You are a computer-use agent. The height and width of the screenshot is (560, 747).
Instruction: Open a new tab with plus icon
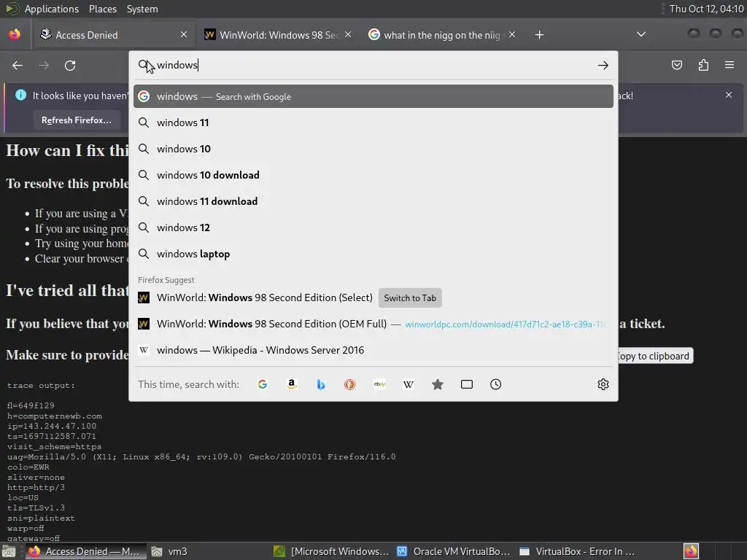point(539,35)
